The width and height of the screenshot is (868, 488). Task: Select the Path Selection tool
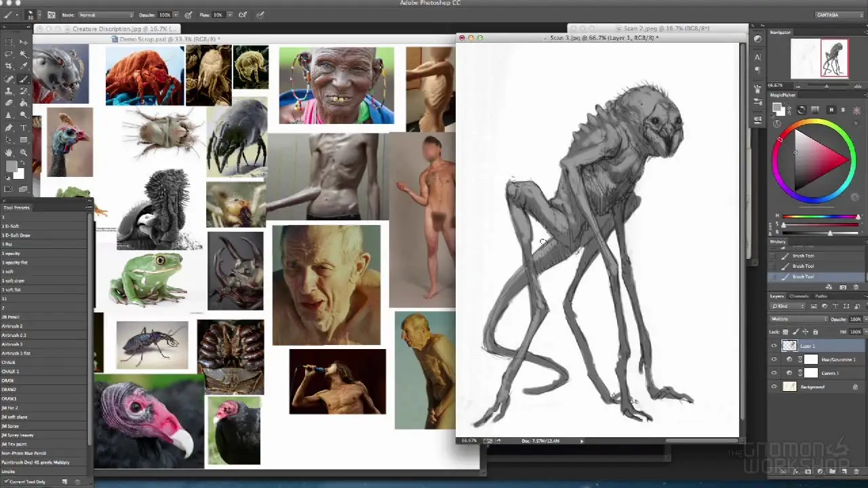coord(9,140)
